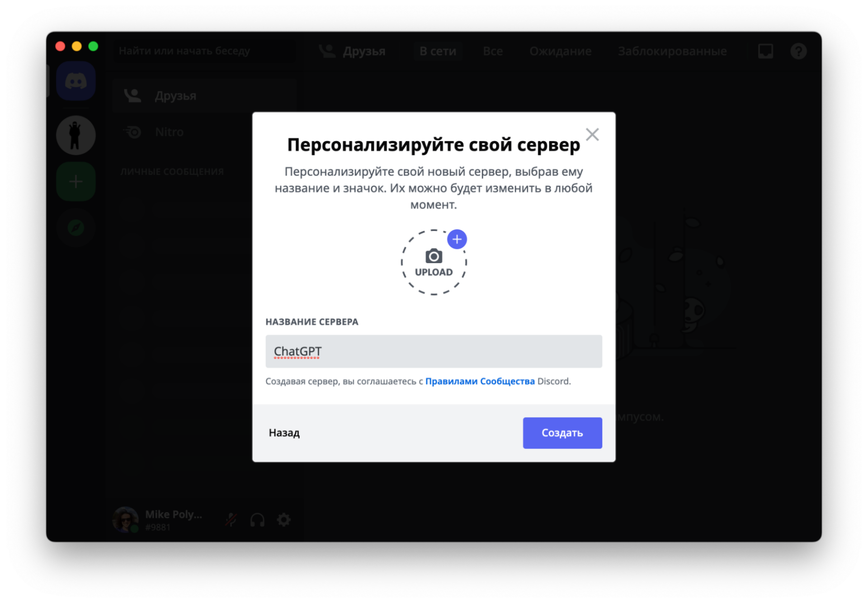The height and width of the screenshot is (603, 868).
Task: Open the Nitro menu item
Action: click(168, 132)
